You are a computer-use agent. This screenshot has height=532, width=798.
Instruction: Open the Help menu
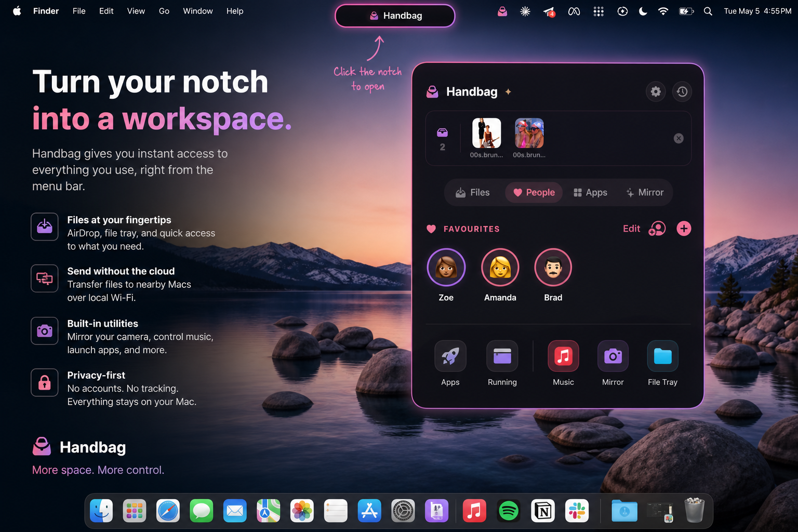[235, 11]
